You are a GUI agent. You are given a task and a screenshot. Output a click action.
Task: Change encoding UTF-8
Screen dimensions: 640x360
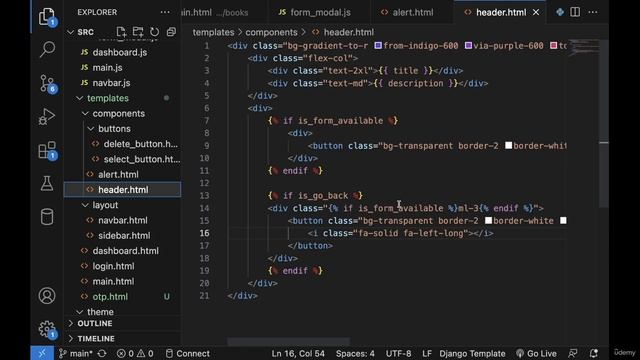(x=398, y=353)
